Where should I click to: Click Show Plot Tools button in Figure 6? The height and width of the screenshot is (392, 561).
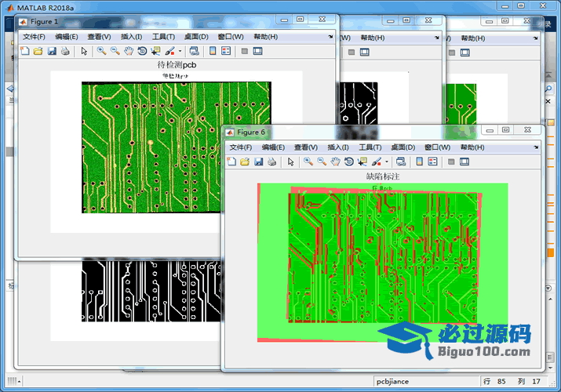[464, 162]
